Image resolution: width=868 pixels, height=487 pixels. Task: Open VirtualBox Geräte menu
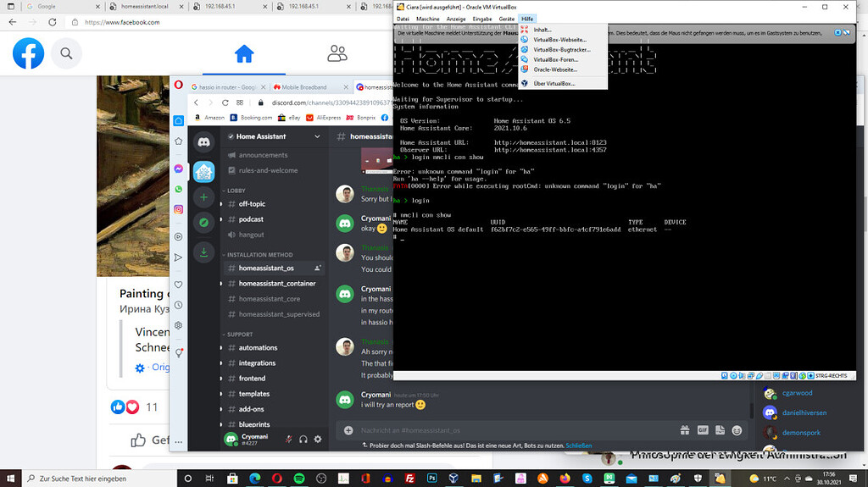pos(507,19)
